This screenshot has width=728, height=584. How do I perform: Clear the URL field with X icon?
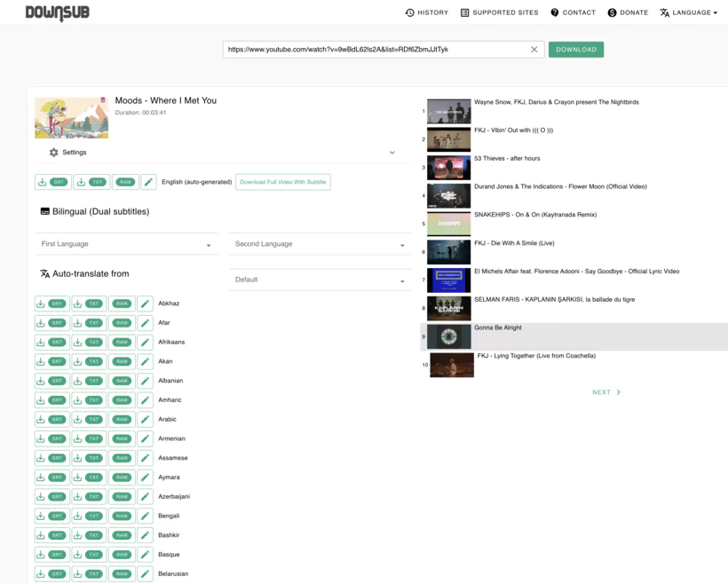(x=534, y=50)
